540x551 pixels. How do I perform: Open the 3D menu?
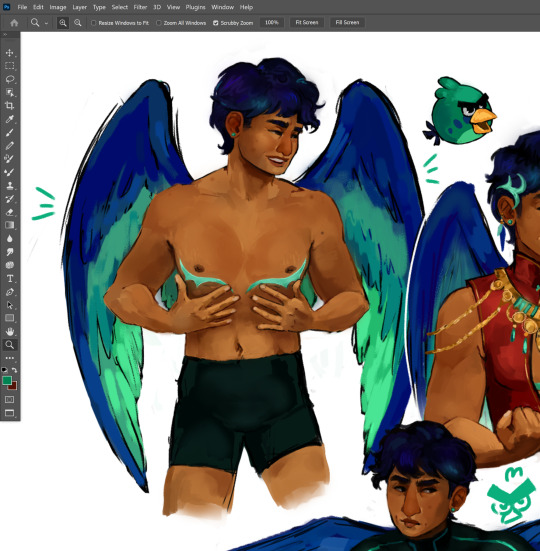157,7
